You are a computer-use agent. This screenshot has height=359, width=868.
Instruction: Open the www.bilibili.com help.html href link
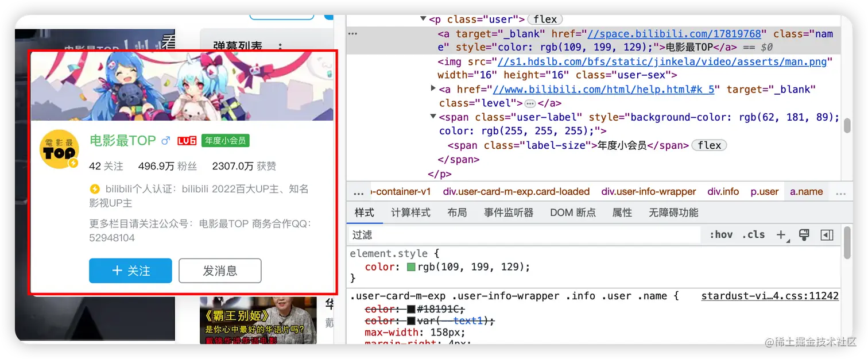pos(603,89)
